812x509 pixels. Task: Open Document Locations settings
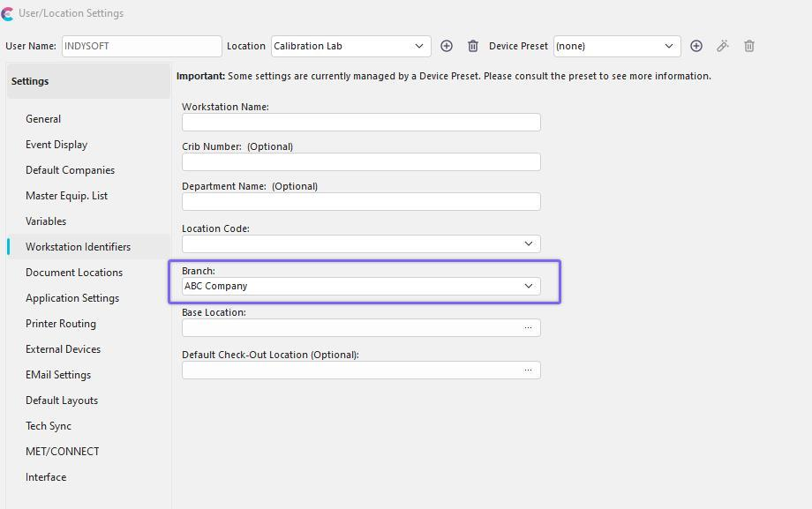(x=74, y=273)
